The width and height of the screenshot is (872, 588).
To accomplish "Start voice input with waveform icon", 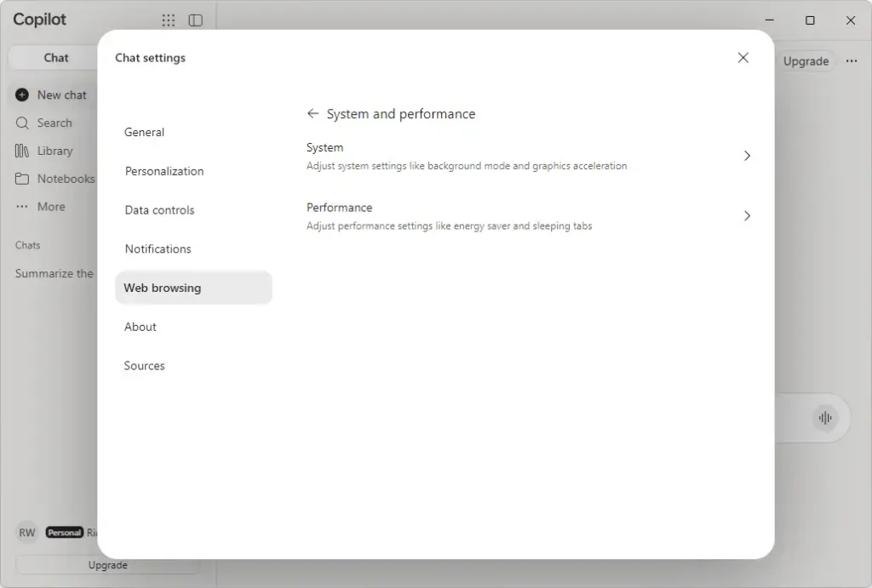I will [x=825, y=418].
